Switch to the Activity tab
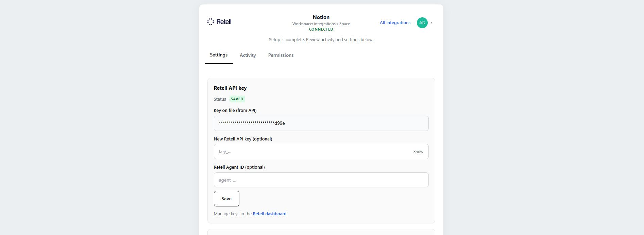The image size is (644, 235). [248, 55]
